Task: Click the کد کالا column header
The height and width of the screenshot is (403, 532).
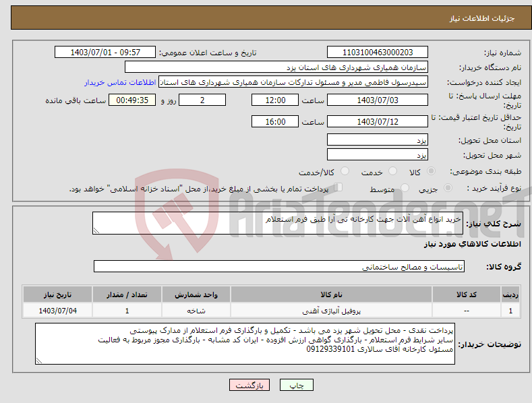Action: coord(467,294)
